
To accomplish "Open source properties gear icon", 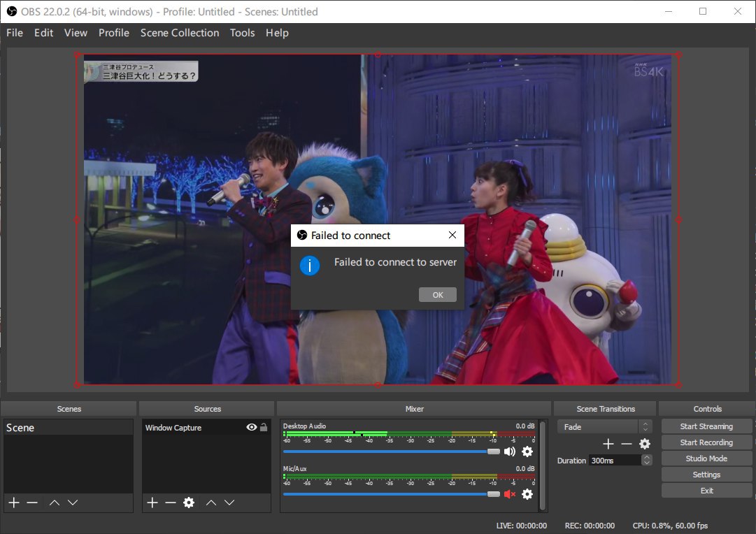I will tap(188, 503).
